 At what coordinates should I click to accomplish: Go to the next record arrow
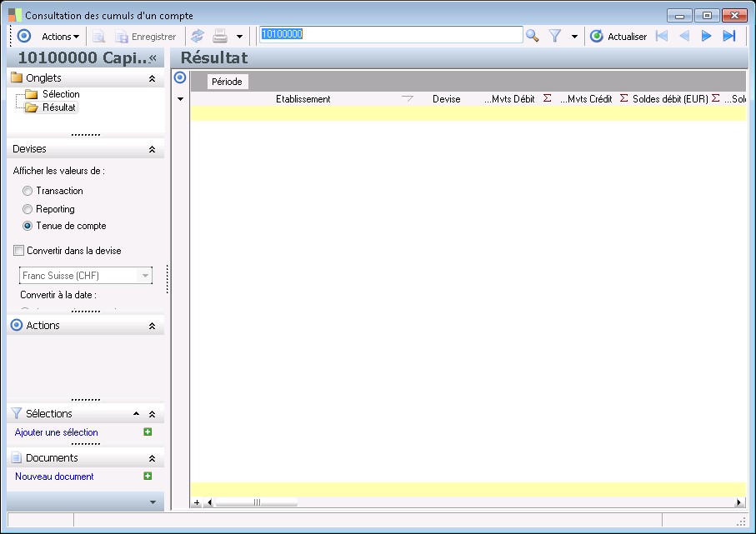pos(706,36)
